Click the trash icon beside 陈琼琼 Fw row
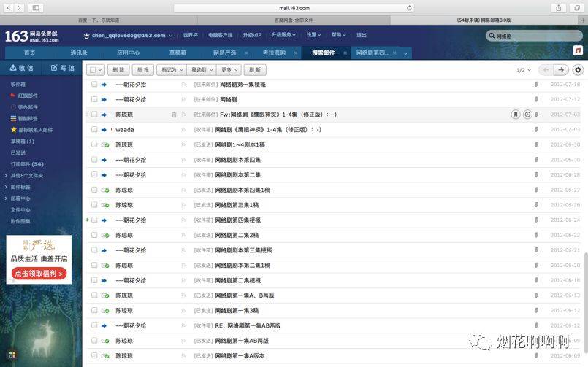Screen dimensions: 588x367 click(x=174, y=115)
